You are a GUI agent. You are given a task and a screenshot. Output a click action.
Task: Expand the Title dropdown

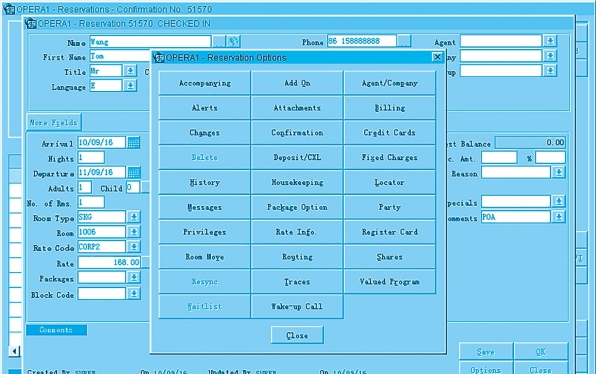tap(130, 71)
